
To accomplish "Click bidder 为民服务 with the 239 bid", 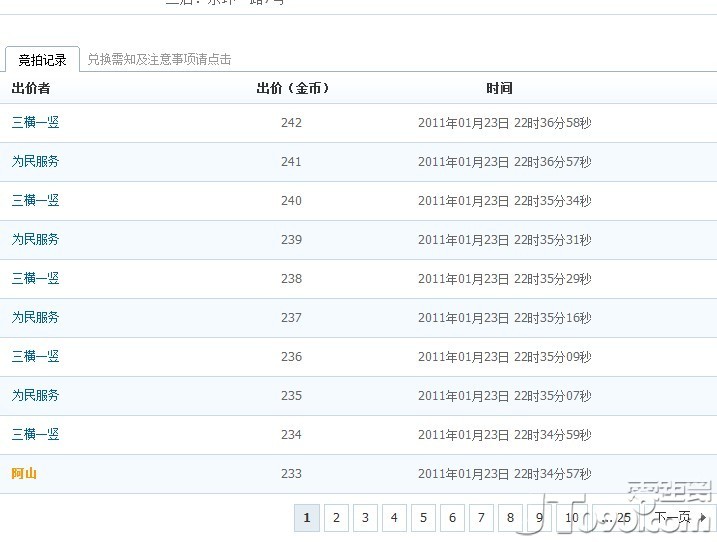I will [35, 240].
